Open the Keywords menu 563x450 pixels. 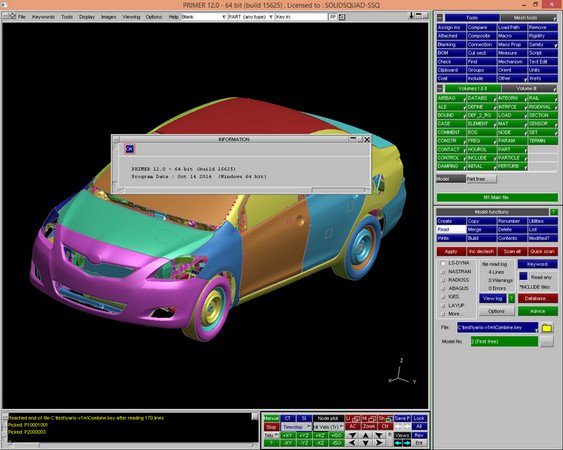click(43, 17)
